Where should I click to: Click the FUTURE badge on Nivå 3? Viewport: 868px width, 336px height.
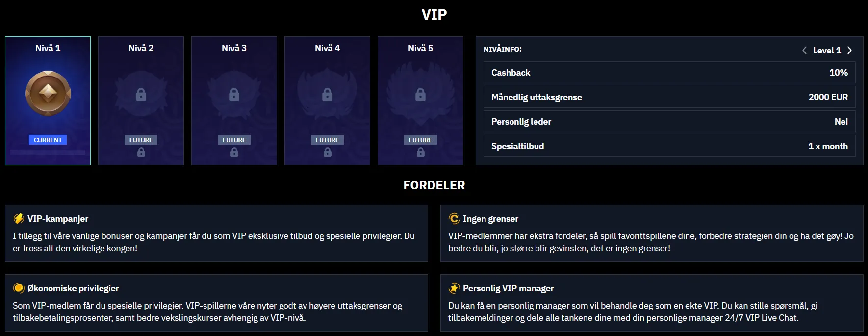234,140
